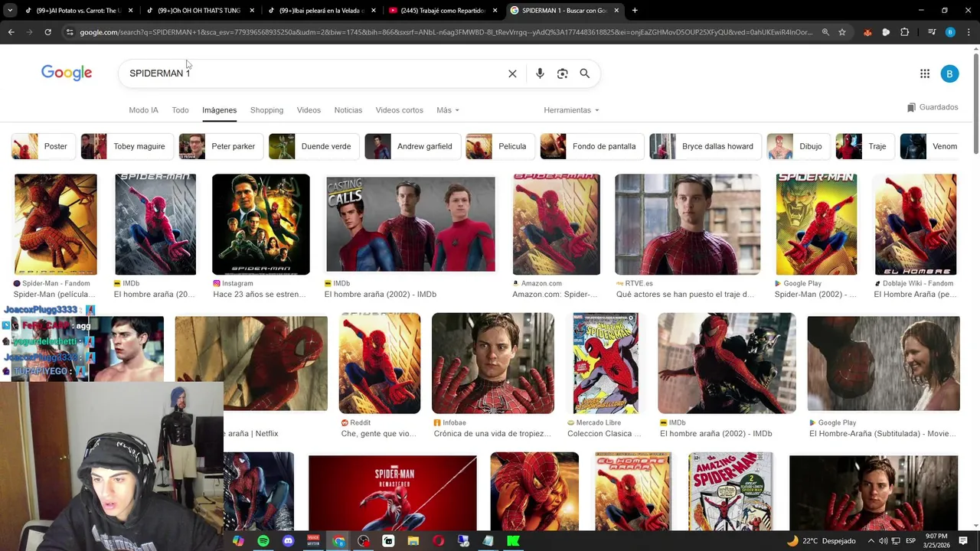The height and width of the screenshot is (551, 980).
Task: Switch to Modo IA results
Action: coord(143,110)
